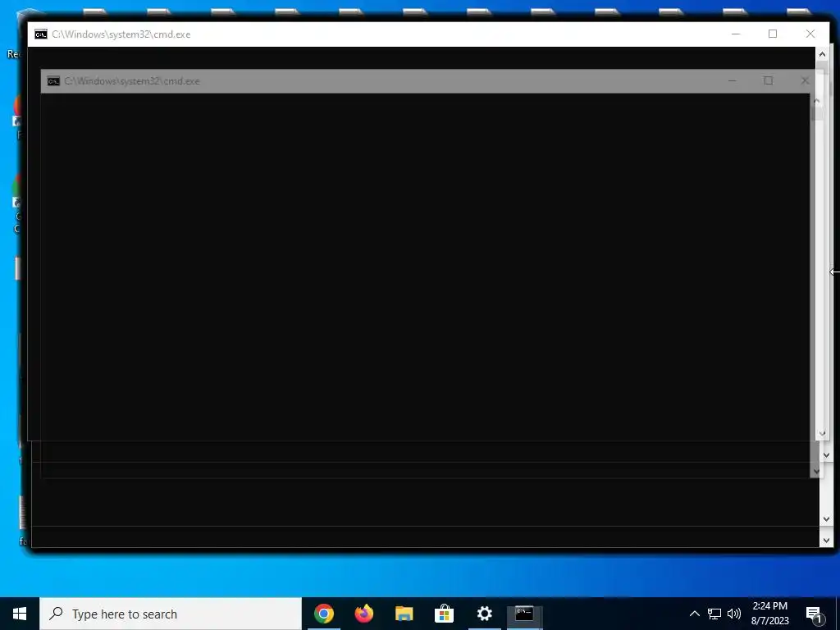Image resolution: width=840 pixels, height=630 pixels.
Task: Maximize the faded inner cmd.exe window
Action: tap(768, 80)
